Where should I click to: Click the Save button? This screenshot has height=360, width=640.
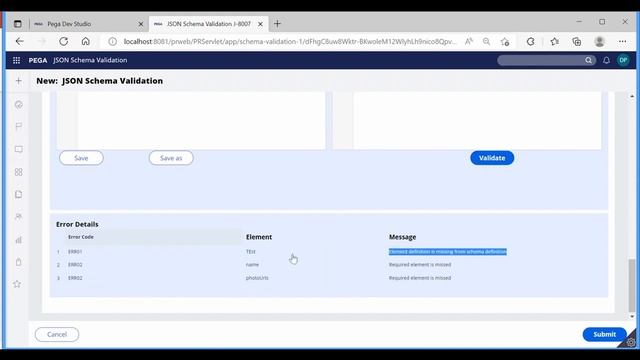(81, 158)
